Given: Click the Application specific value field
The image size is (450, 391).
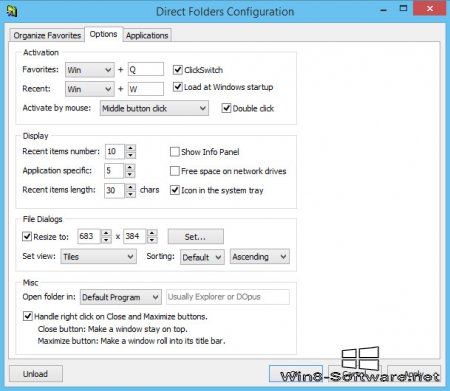Looking at the screenshot, I should click(x=114, y=171).
